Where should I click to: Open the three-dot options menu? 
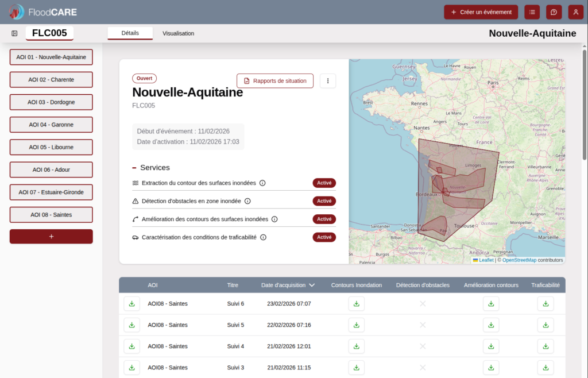pos(328,81)
